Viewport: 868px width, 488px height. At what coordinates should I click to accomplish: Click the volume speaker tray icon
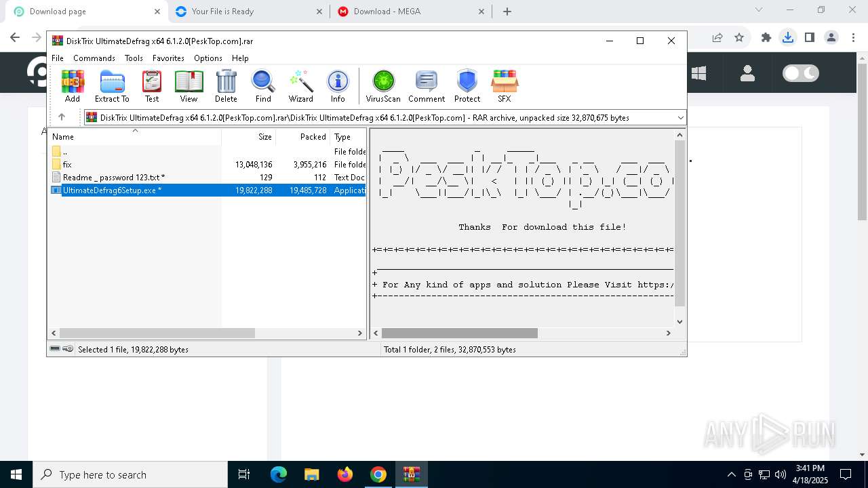point(781,474)
